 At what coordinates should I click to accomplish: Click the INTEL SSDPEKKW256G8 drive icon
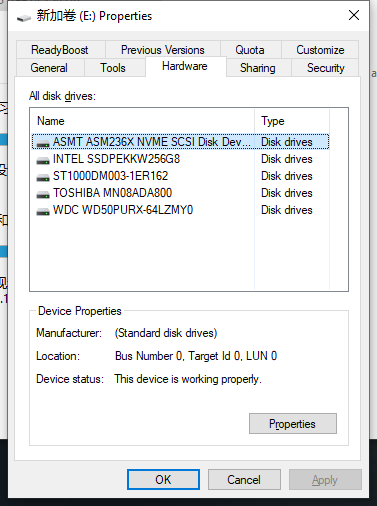click(43, 160)
